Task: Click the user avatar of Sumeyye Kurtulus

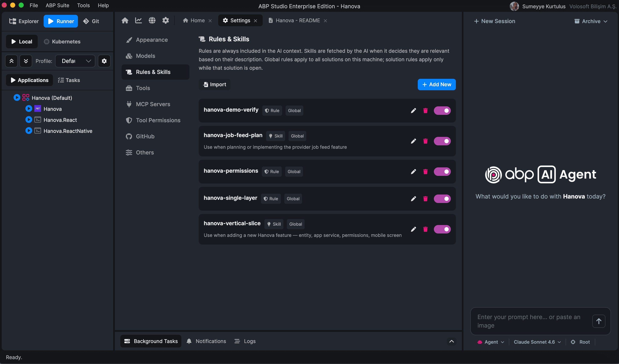Action: [x=514, y=6]
